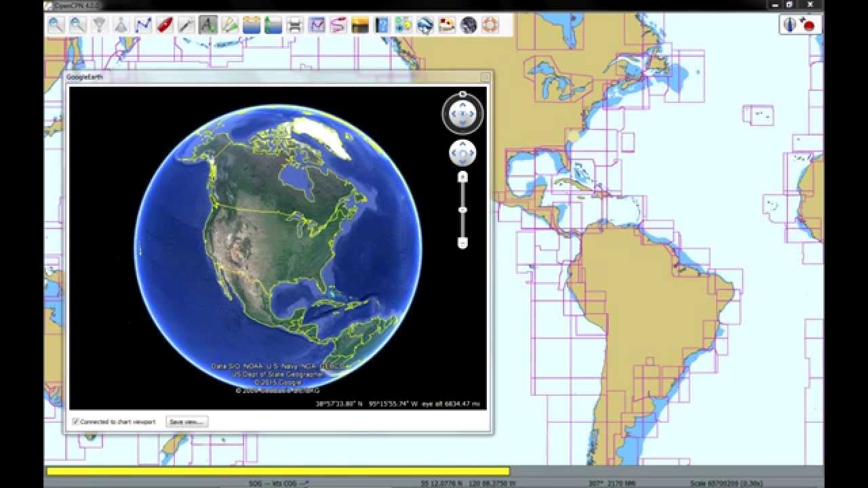The width and height of the screenshot is (868, 488).
Task: Toggle ENC text display (letter A icon)
Action: [x=208, y=26]
